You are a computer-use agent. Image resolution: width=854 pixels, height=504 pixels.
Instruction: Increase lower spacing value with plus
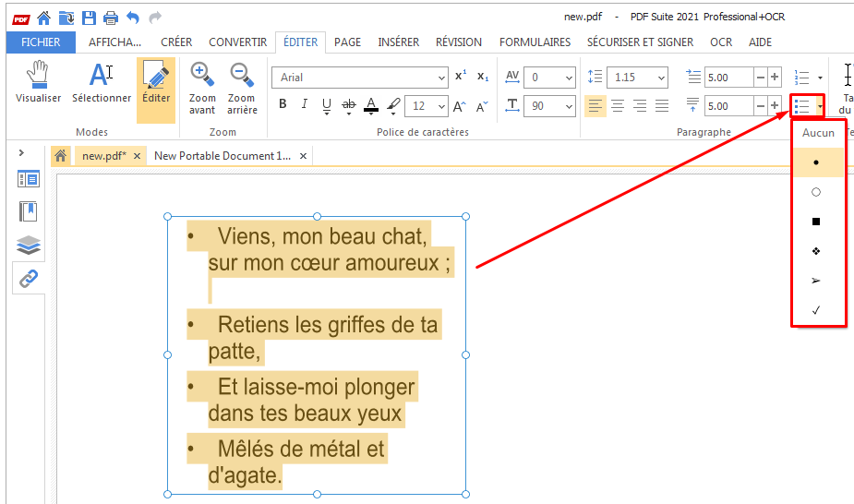tap(775, 106)
